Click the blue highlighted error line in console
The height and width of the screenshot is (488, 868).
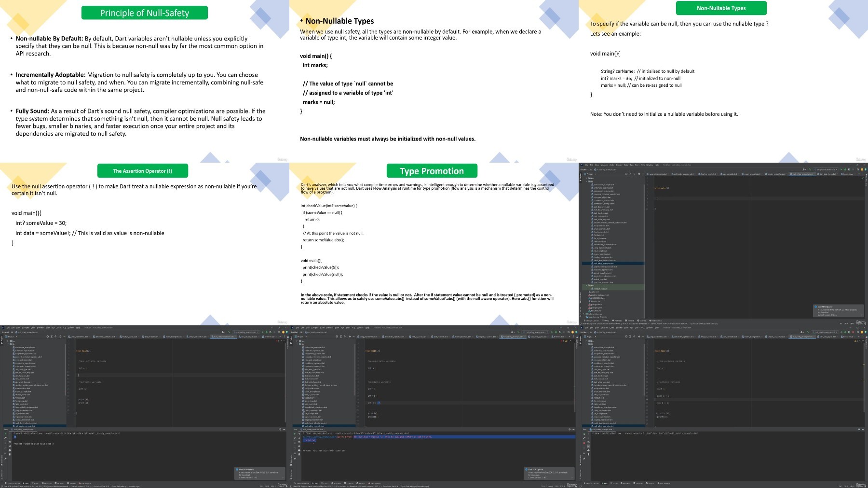[439, 437]
